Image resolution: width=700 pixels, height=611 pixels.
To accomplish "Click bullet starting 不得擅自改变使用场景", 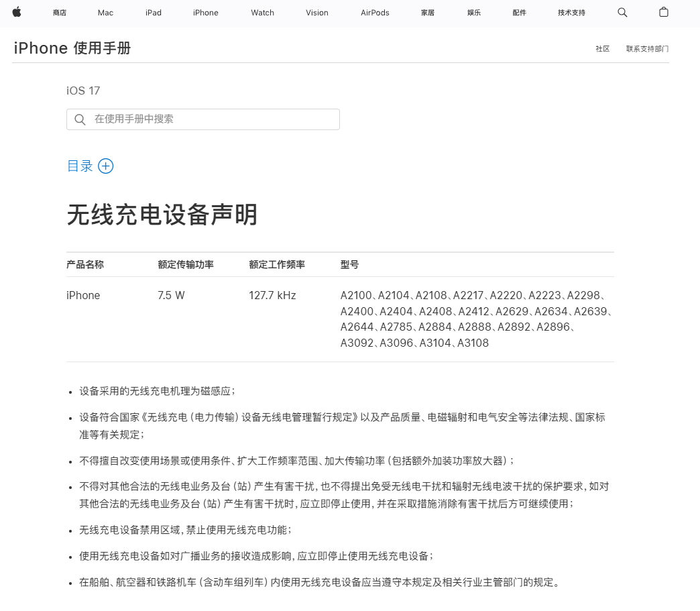I will pyautogui.click(x=296, y=461).
